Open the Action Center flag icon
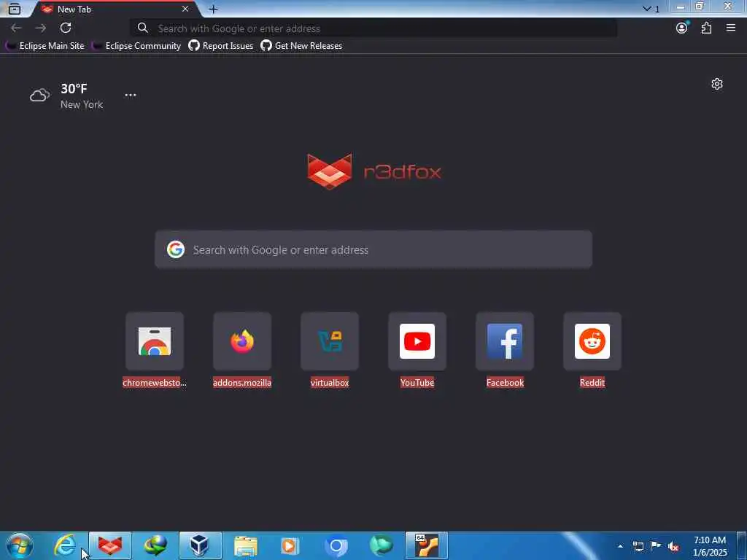747x560 pixels. (x=656, y=546)
